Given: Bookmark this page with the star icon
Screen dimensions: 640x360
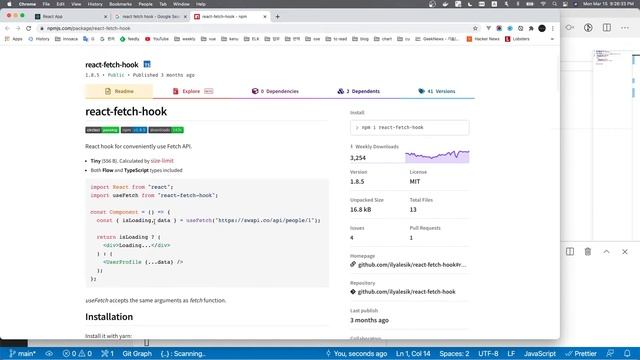Looking at the screenshot, I should 475,28.
